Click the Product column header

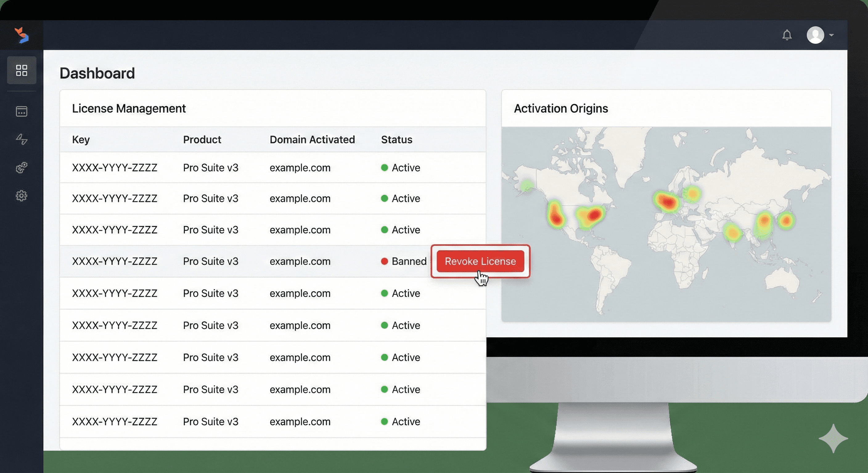click(202, 139)
